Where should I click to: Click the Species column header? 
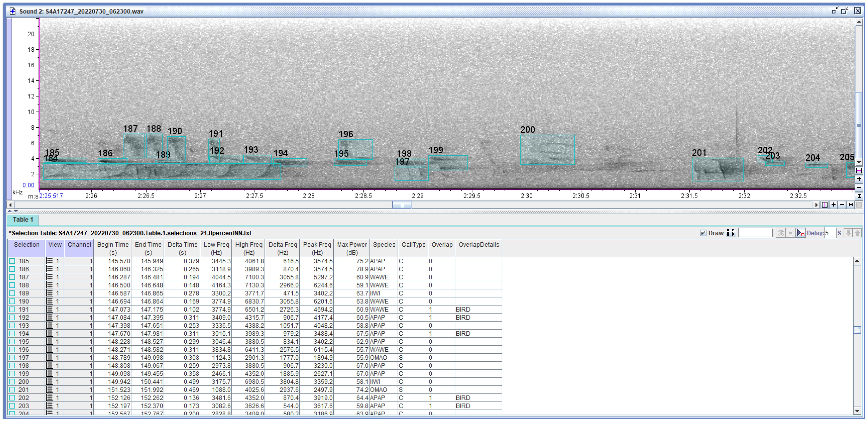point(384,248)
